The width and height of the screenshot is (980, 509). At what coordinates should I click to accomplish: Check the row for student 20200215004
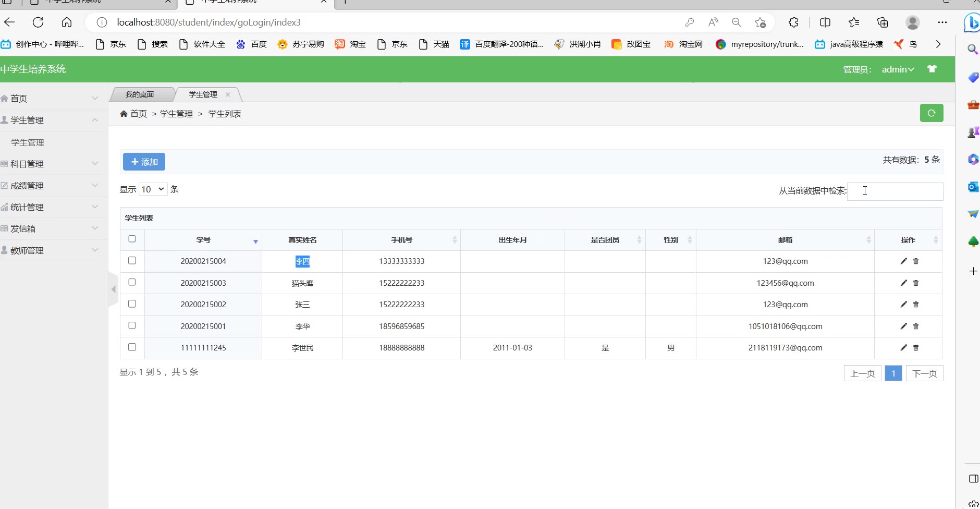click(132, 260)
